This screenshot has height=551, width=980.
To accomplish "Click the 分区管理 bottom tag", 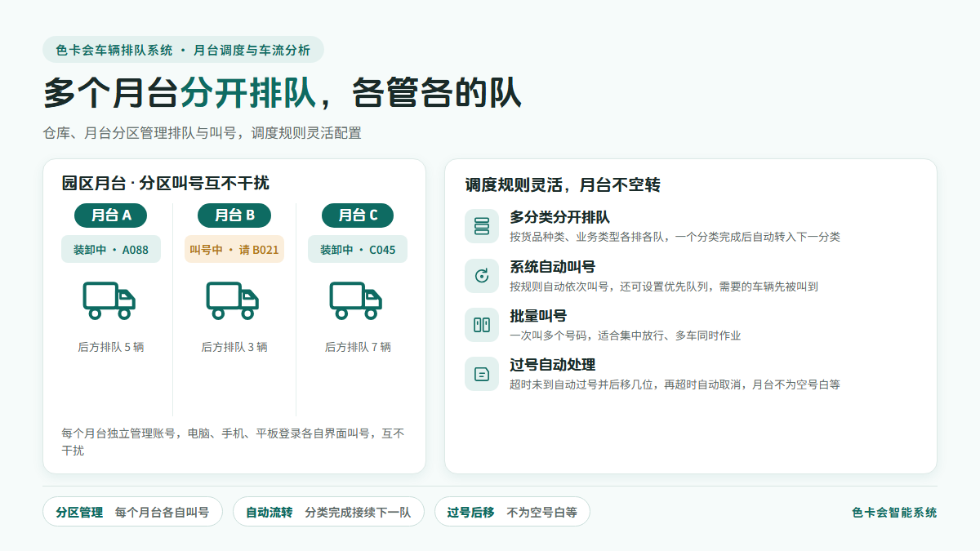I will tap(132, 512).
